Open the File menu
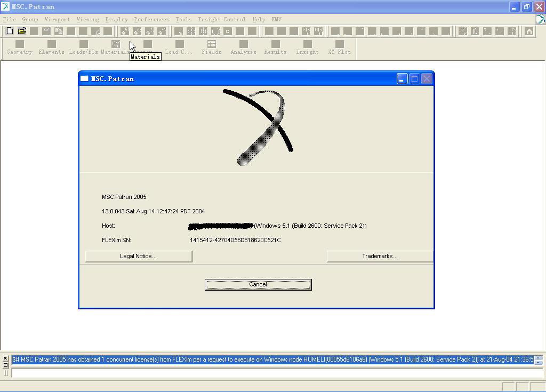 click(10, 20)
